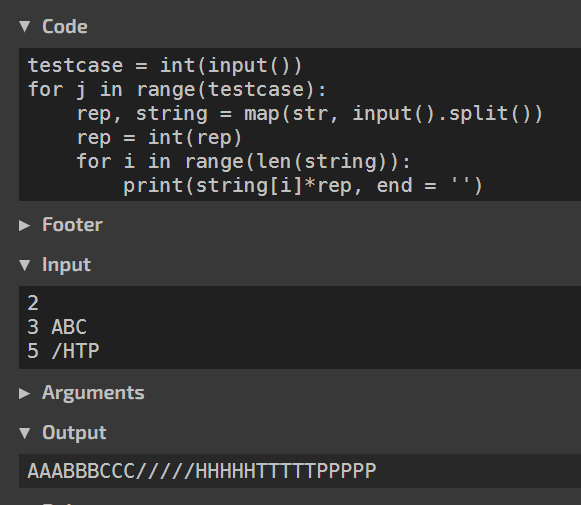Collapse the Input section arrow
Image resolution: width=581 pixels, height=505 pixels.
click(x=25, y=265)
